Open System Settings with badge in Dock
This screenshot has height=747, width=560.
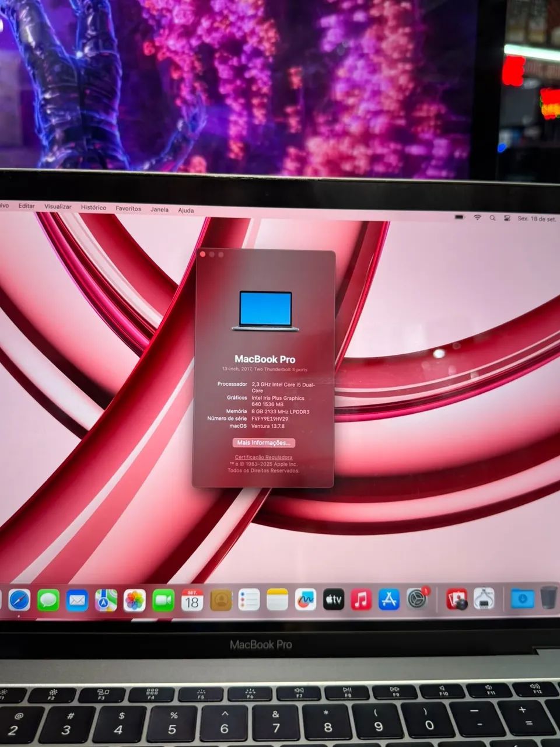pos(417,598)
